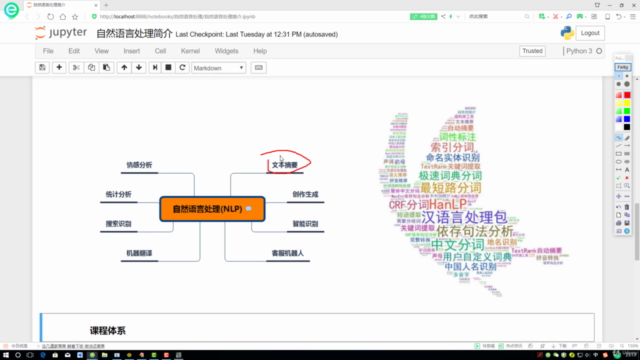Cut selected cells with the scissors icon
The image size is (640, 360).
tap(76, 68)
